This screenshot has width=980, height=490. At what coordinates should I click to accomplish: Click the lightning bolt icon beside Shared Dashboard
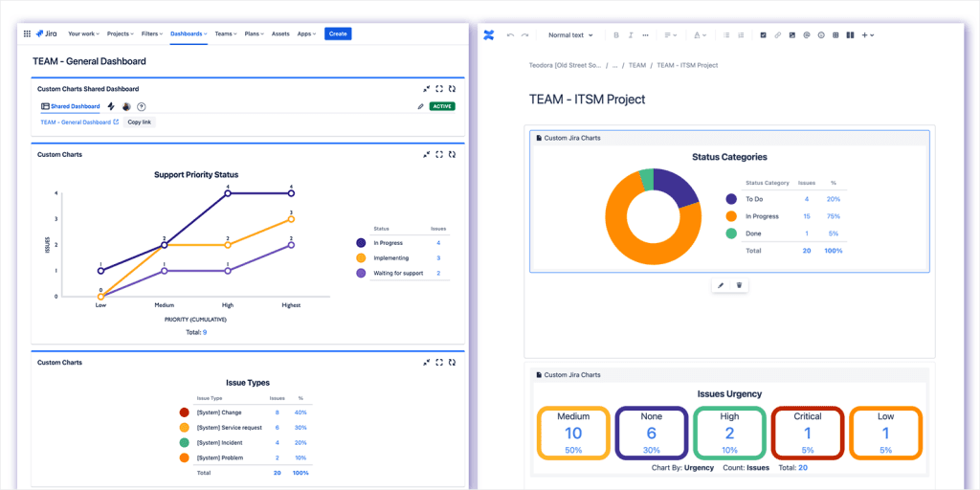(111, 106)
